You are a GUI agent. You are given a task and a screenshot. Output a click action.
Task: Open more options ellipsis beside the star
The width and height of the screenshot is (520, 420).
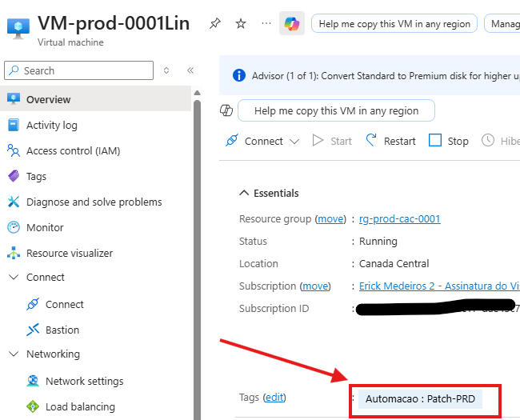coord(266,24)
